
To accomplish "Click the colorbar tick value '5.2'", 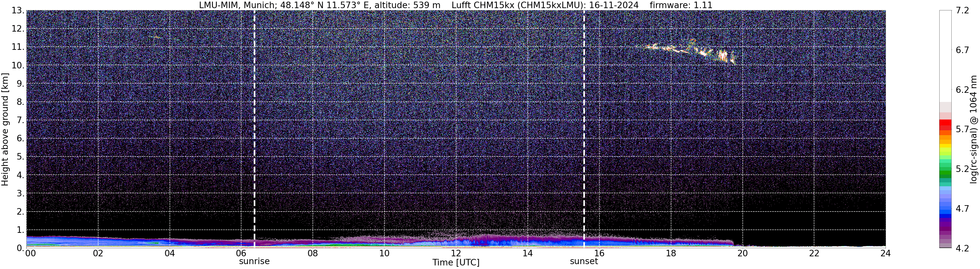I will point(962,169).
